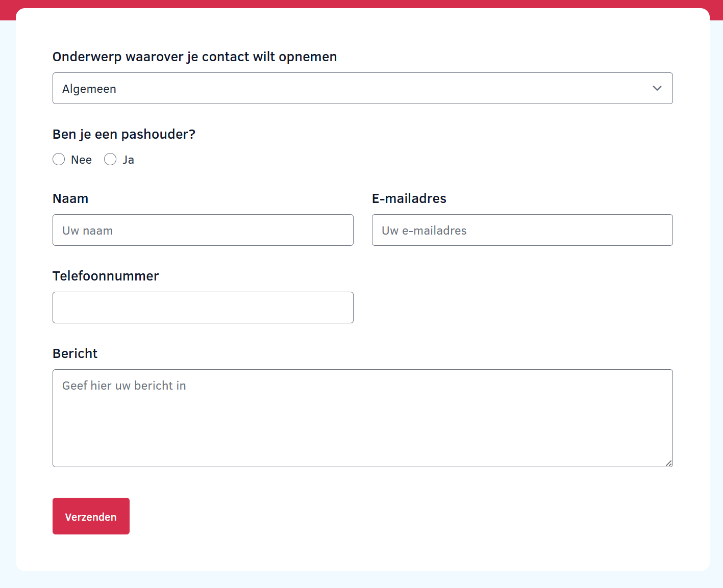The height and width of the screenshot is (588, 723).
Task: Select the Ja radio button
Action: point(110,160)
